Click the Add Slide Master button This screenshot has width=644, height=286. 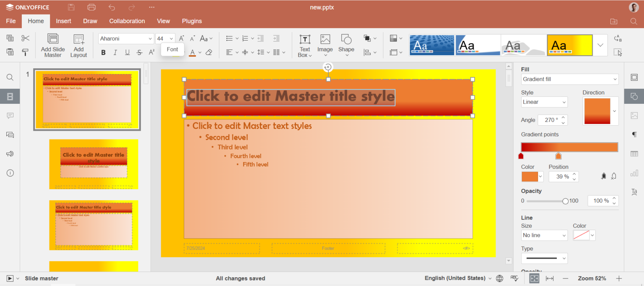coord(52,45)
